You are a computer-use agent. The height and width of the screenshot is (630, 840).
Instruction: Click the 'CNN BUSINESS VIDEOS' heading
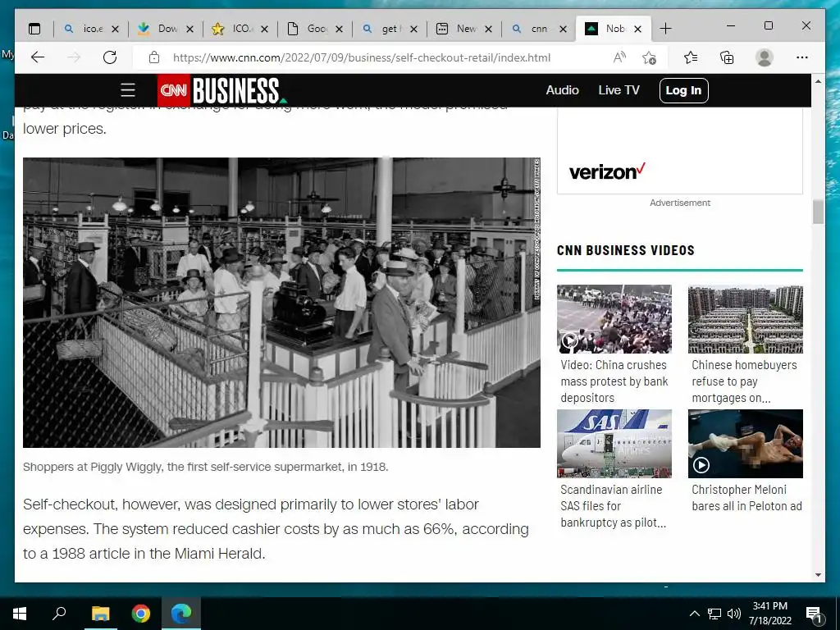click(x=625, y=250)
